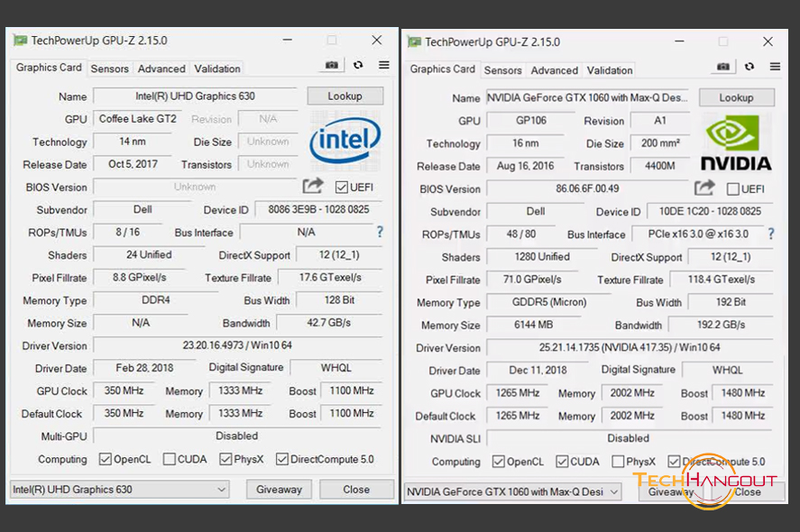
Task: Click the refresh icon in the NVIDIA GPU-Z window
Action: (x=749, y=67)
